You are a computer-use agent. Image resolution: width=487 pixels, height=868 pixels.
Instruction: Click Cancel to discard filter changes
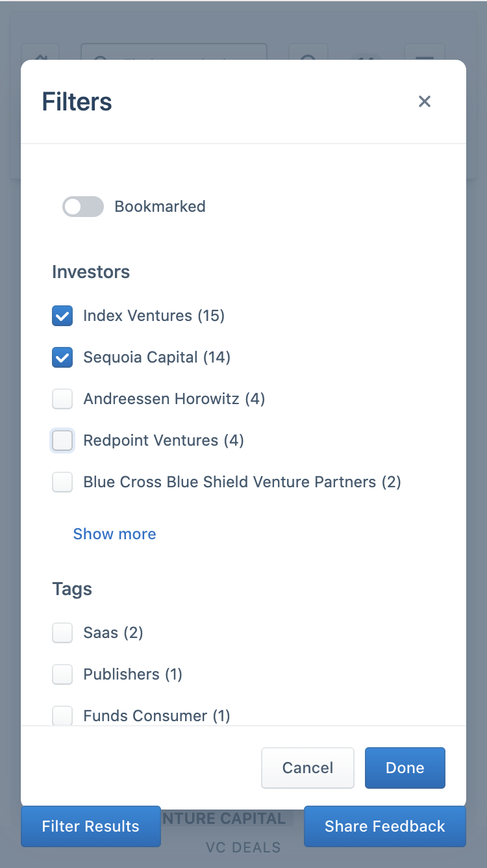[307, 767]
